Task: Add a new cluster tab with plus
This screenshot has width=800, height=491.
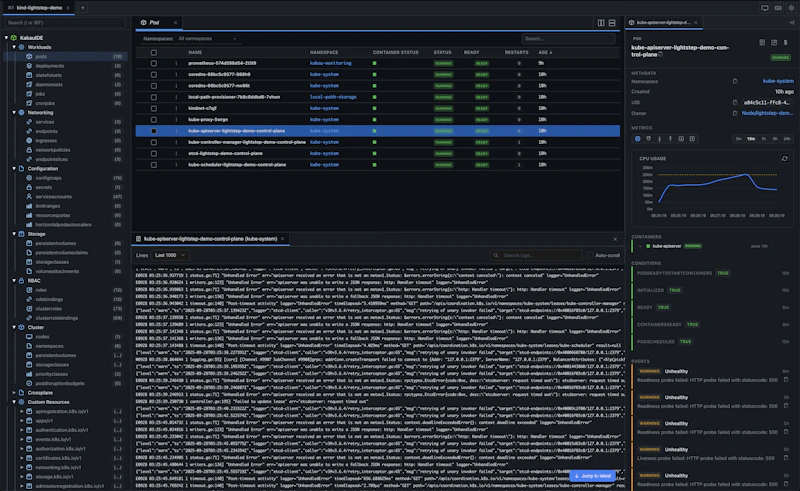Action: click(x=83, y=8)
